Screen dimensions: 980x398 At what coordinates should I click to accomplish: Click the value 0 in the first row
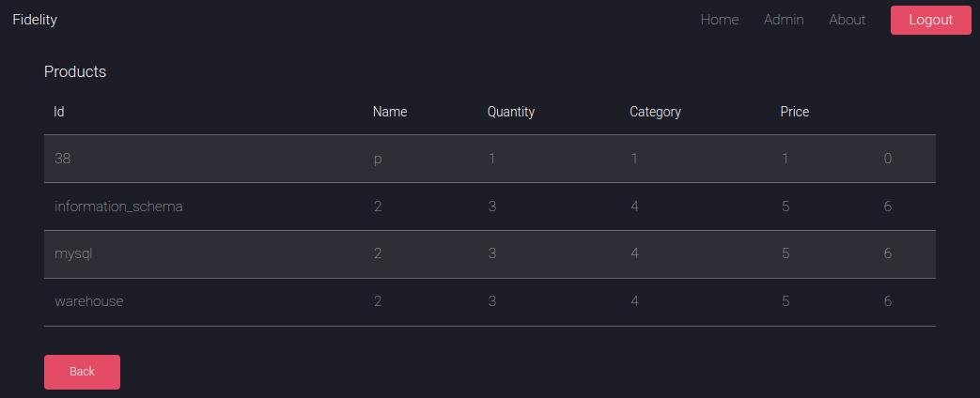887,159
